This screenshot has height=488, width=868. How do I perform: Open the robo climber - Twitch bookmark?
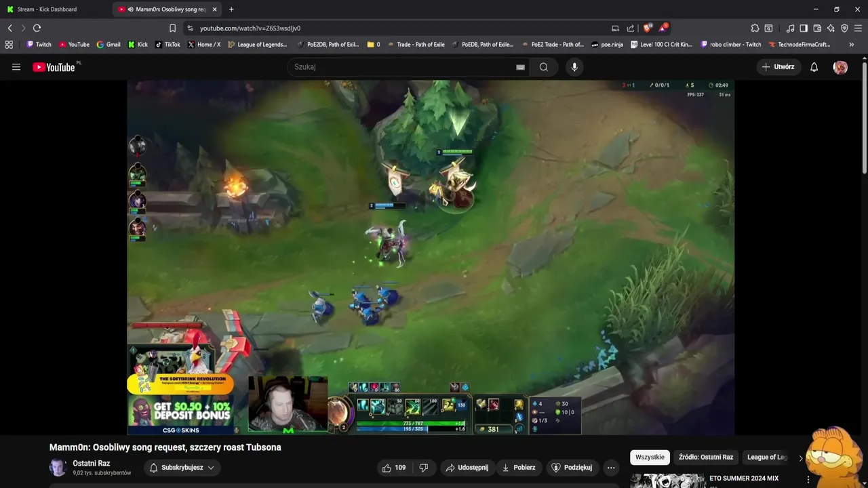pyautogui.click(x=730, y=44)
